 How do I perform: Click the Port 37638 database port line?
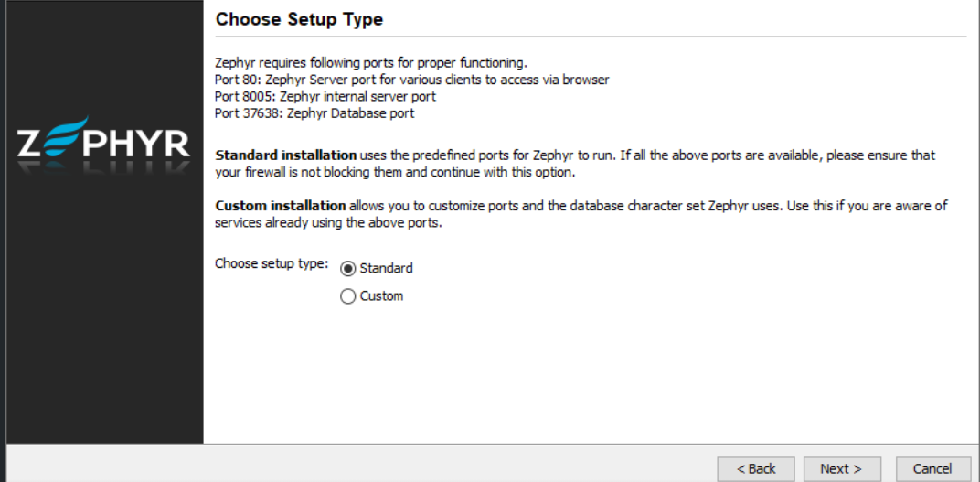point(314,113)
